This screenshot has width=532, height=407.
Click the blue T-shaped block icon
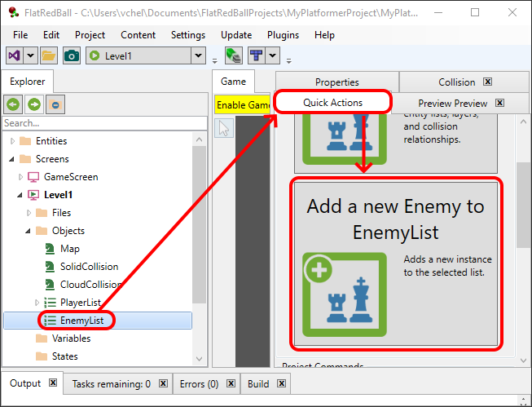[256, 55]
